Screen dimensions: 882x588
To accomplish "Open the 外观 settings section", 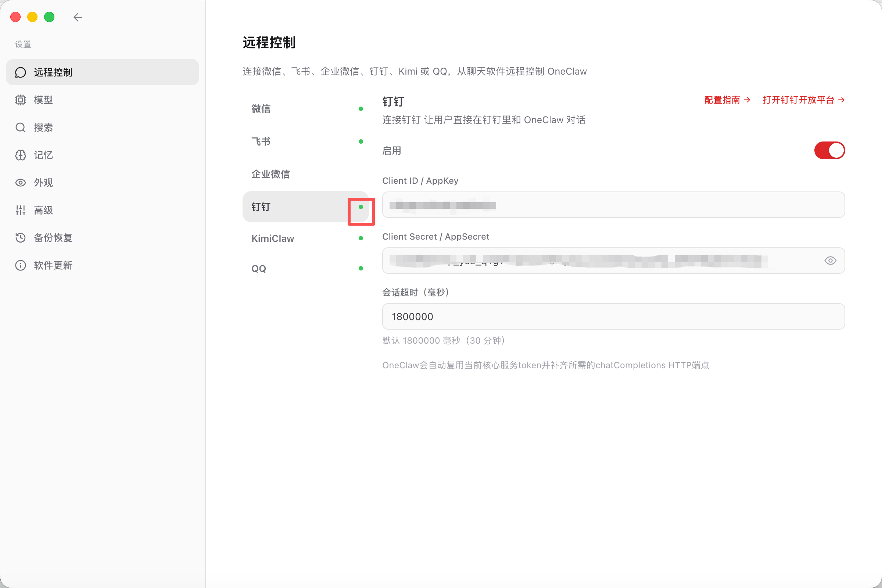I will [x=43, y=183].
